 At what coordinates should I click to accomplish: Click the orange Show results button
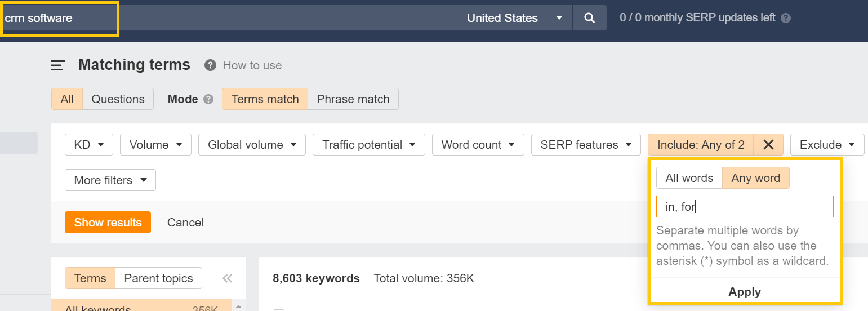pyautogui.click(x=108, y=223)
